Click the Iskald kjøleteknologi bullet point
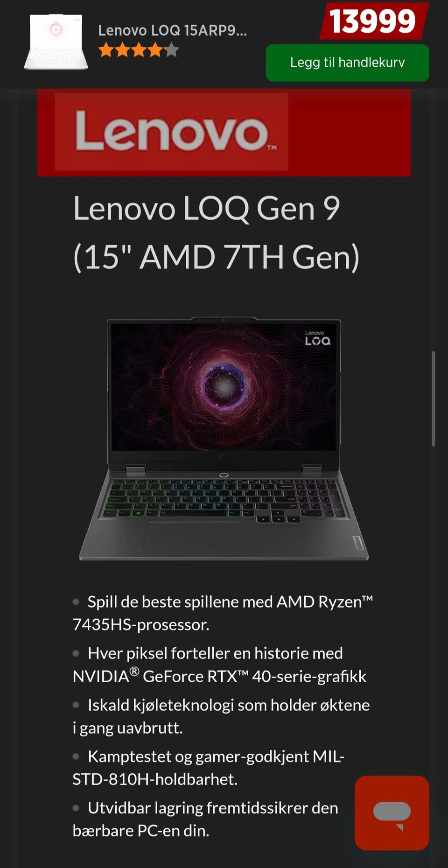Image resolution: width=448 pixels, height=868 pixels. point(221,716)
